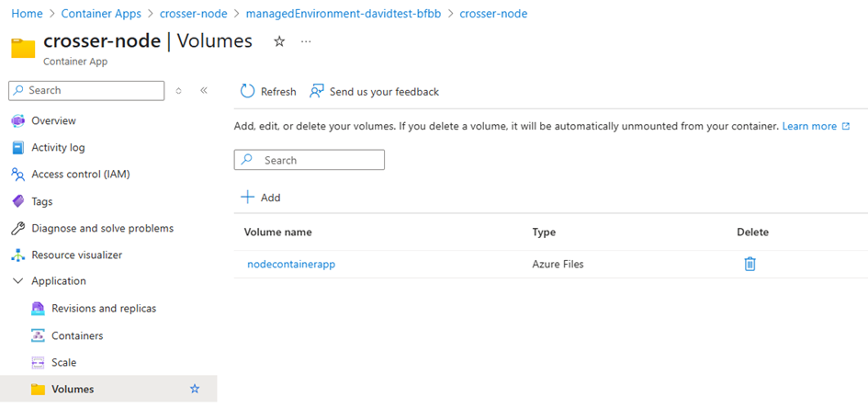
Task: Open the Scale page
Action: click(63, 363)
